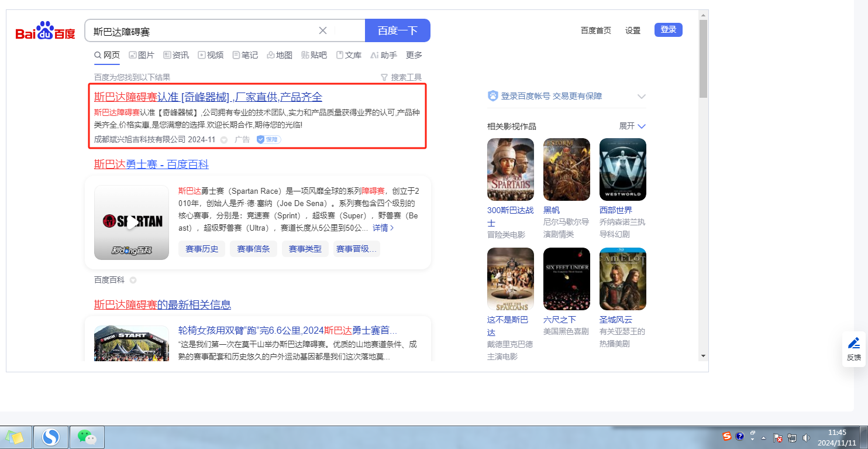This screenshot has width=868, height=449.
Task: Click the 登录 login button
Action: (x=668, y=30)
